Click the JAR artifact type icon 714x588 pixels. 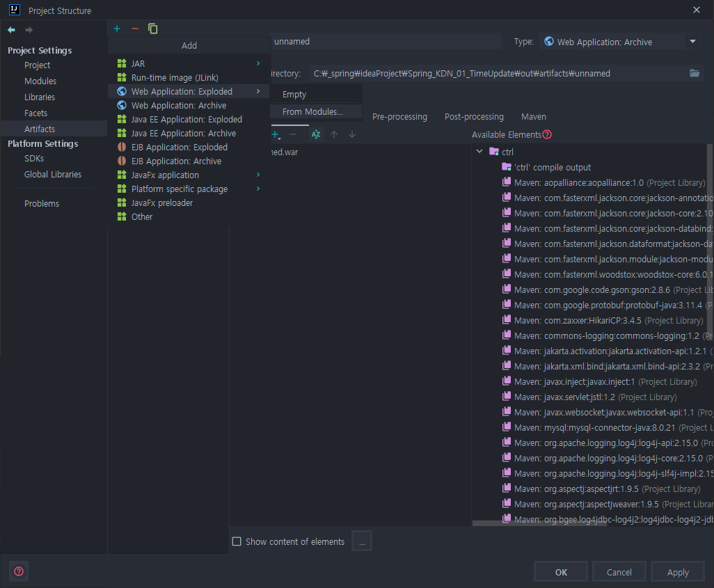[122, 63]
